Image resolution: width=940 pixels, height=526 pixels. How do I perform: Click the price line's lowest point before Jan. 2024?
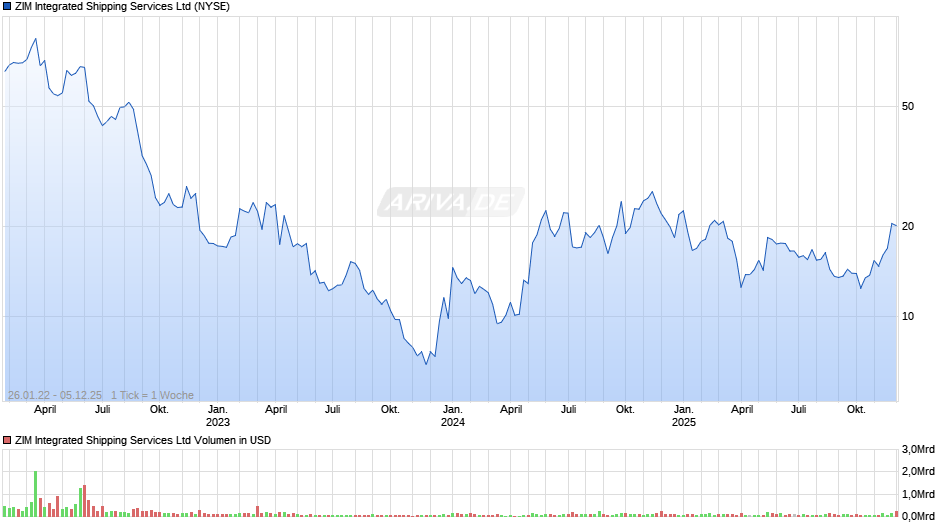(426, 364)
